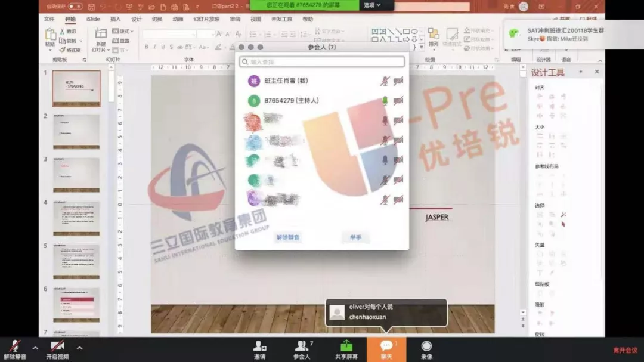
Task: Click the text highlight color pen swatch
Action: 218,47
